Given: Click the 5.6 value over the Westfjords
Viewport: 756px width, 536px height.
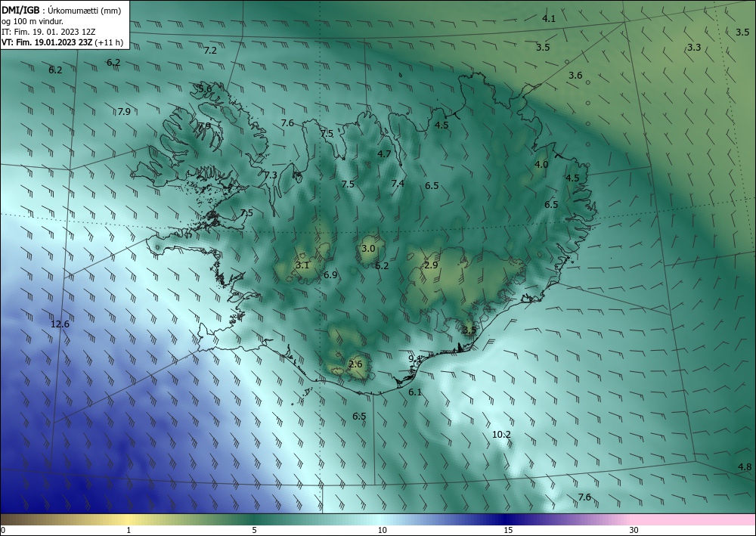Looking at the screenshot, I should pyautogui.click(x=205, y=88).
